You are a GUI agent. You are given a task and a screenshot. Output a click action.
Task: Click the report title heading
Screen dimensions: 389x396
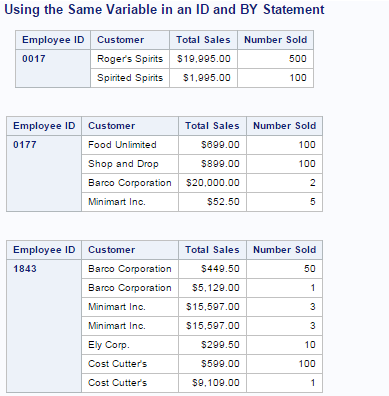tap(164, 9)
